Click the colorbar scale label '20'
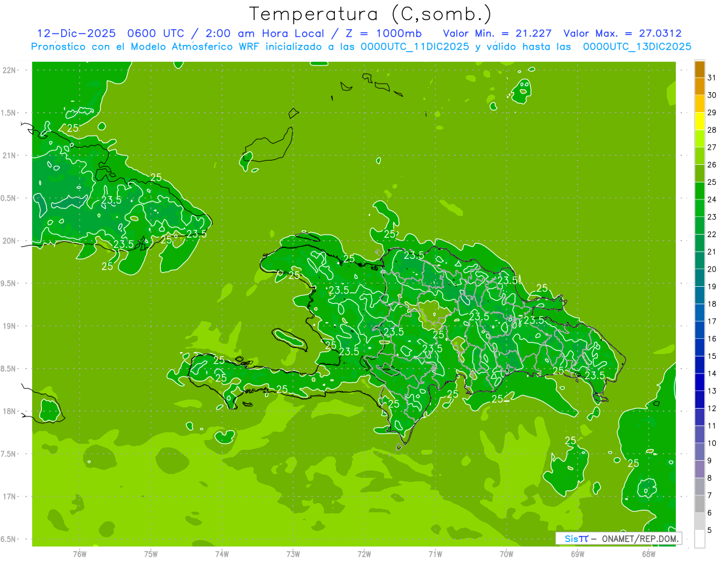The width and height of the screenshot is (728, 562). point(712,269)
